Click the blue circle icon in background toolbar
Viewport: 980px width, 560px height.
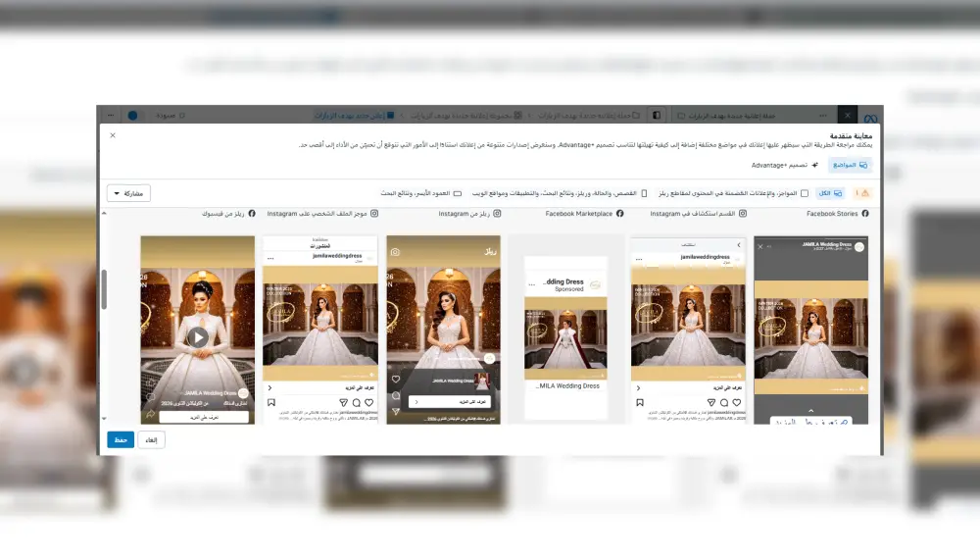tap(132, 115)
